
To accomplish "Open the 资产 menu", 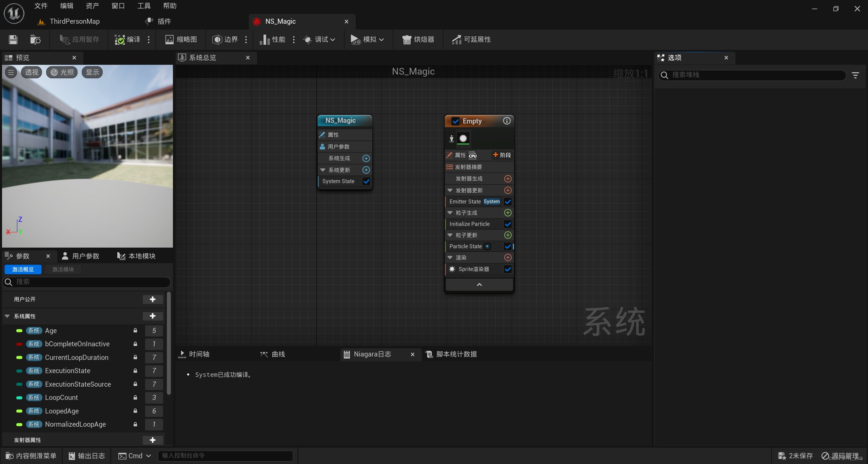I will coord(92,6).
